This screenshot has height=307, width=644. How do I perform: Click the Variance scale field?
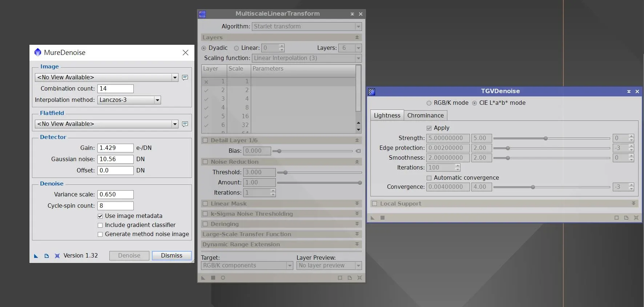click(116, 195)
